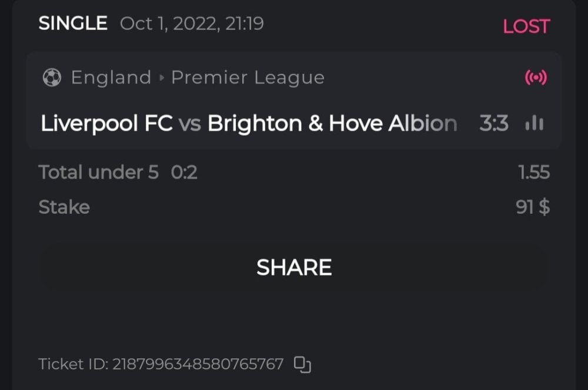Select the Total under 5 bet line
This screenshot has height=390, width=588.
coord(98,172)
